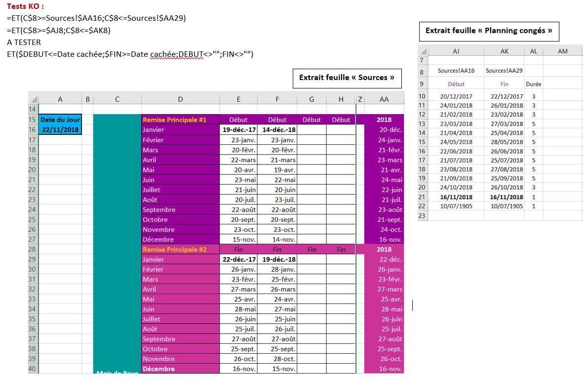
Task: Select column header AJ
Action: [x=456, y=51]
